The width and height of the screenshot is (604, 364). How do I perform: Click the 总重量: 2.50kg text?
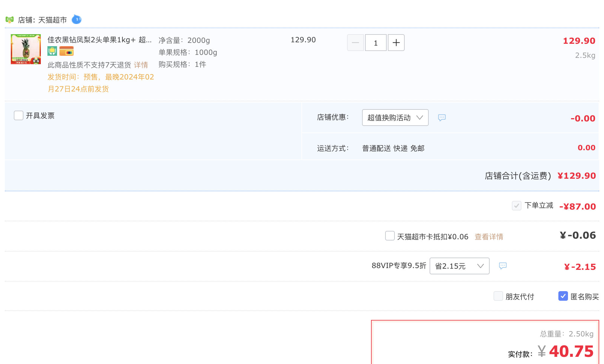[567, 334]
